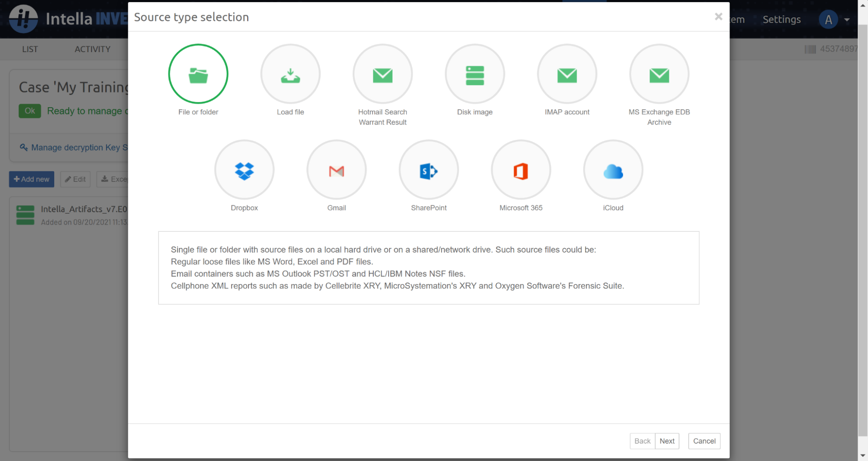Choose Gmail as the source type
The width and height of the screenshot is (868, 461).
coord(336,170)
